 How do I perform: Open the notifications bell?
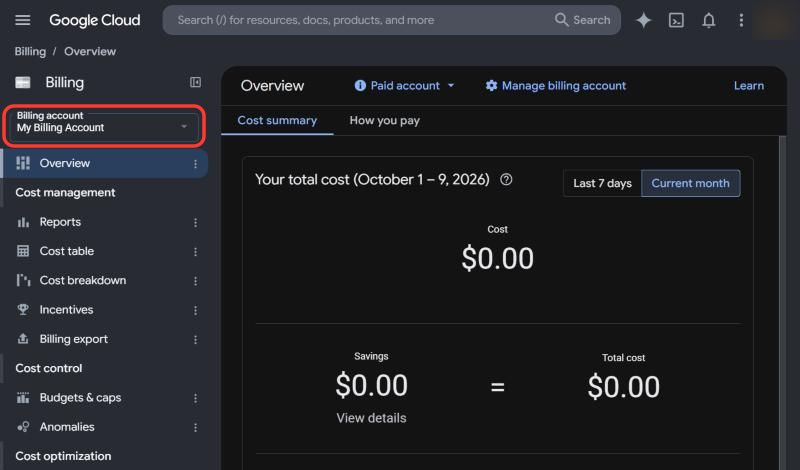click(x=709, y=20)
